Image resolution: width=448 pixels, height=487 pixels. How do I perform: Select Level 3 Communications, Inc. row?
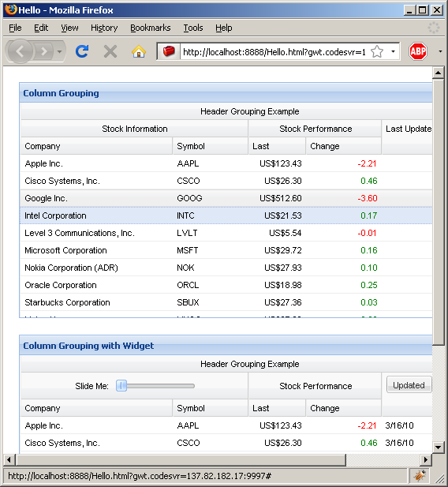coord(226,233)
